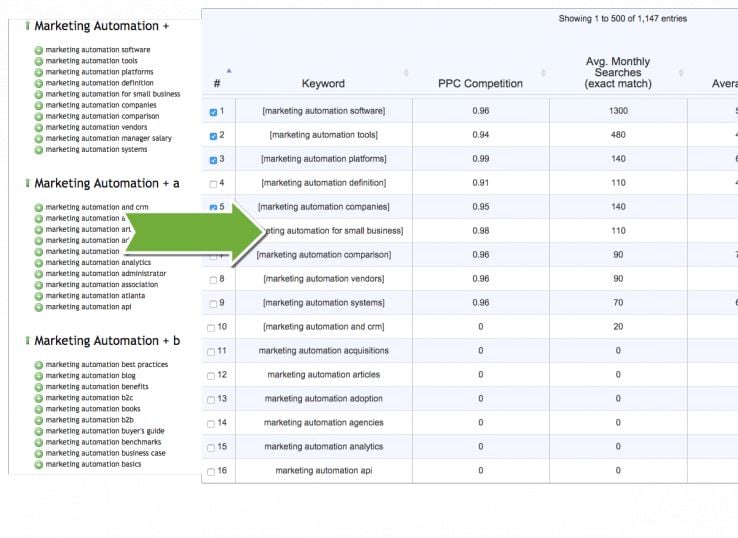Select checkbox for row 16

(212, 472)
